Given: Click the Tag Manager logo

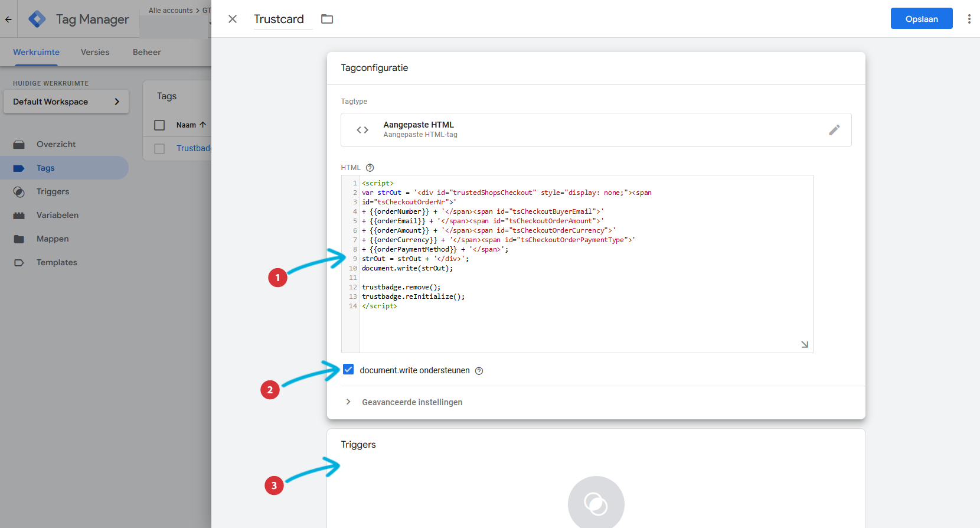Looking at the screenshot, I should (x=37, y=19).
